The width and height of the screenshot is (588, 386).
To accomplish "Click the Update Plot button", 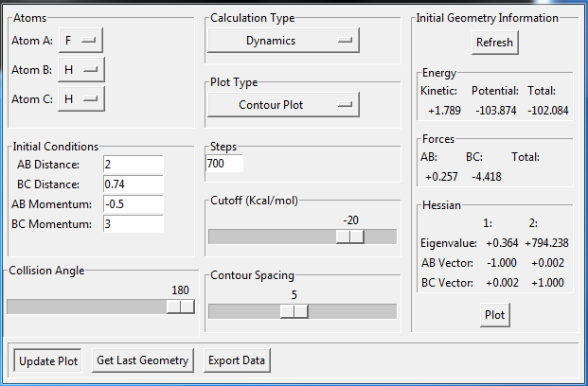I will [47, 360].
